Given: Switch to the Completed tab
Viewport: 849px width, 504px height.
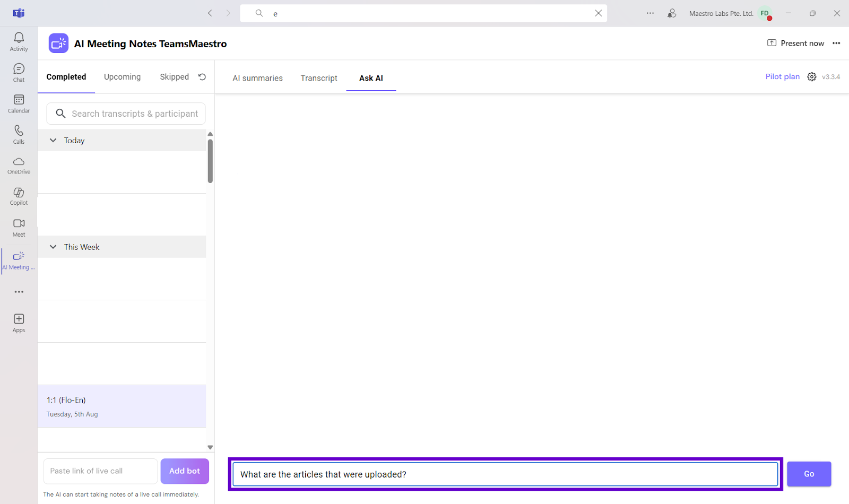Looking at the screenshot, I should click(x=66, y=77).
